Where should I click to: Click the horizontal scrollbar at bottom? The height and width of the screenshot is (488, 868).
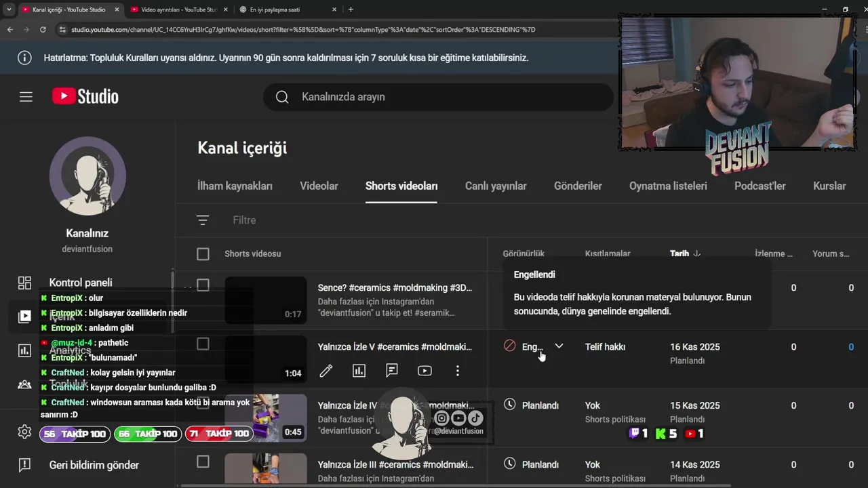click(454, 485)
